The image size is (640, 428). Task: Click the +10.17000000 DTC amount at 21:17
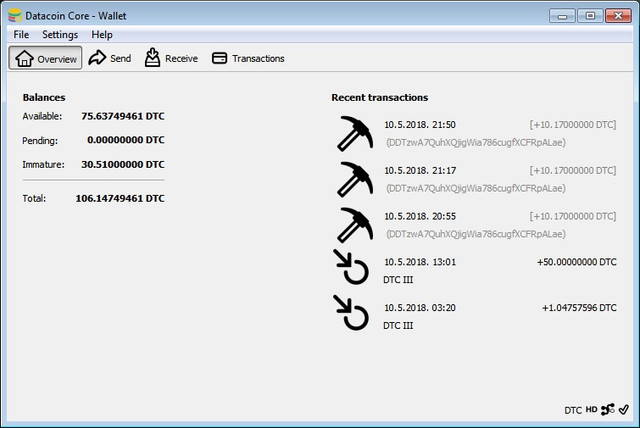point(573,171)
